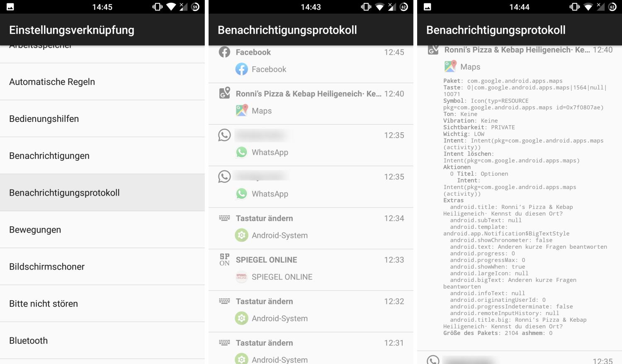Viewport: 622px width, 364px height.
Task: Tap the WhatsApp icon in first 12:35 entry
Action: (242, 152)
